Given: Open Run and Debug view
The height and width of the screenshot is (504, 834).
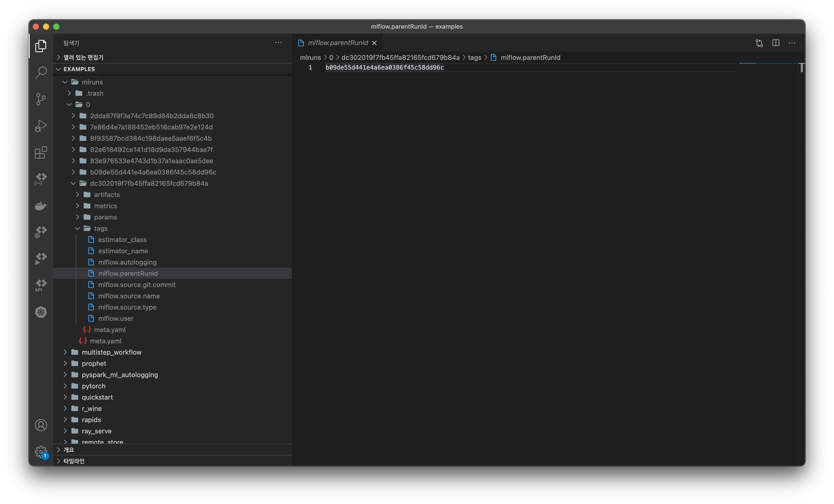Looking at the screenshot, I should point(41,126).
